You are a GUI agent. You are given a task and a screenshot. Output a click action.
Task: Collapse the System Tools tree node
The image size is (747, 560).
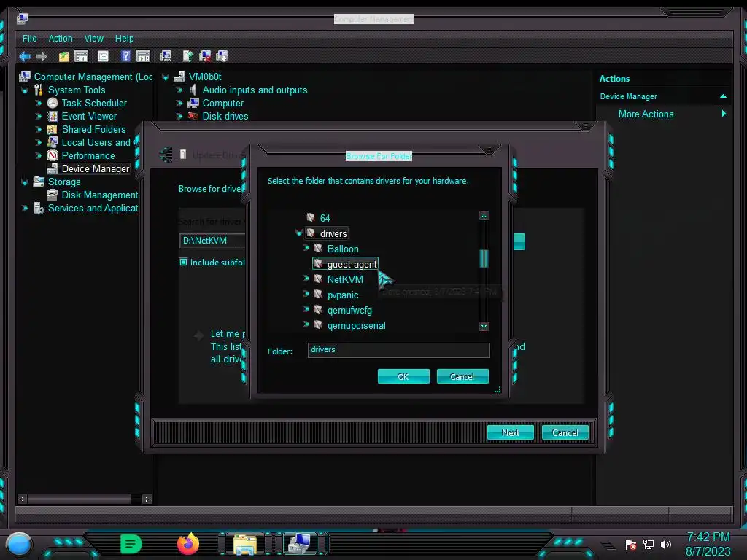(25, 90)
